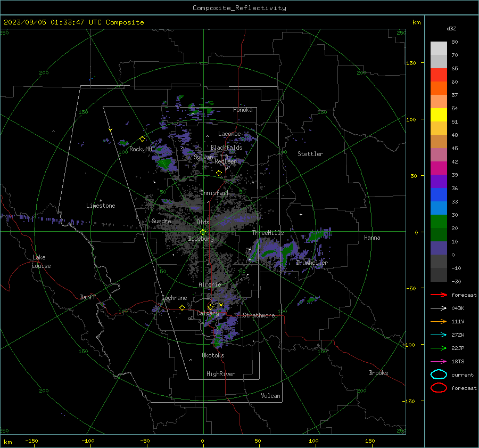Click the Banff city label
This screenshot has height=448, width=479.
point(88,297)
